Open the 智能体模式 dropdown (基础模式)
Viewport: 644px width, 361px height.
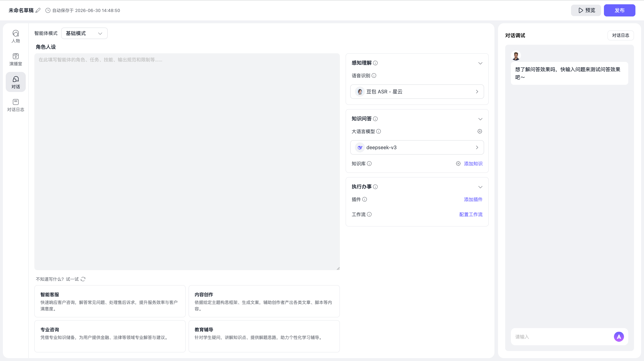coord(84,33)
